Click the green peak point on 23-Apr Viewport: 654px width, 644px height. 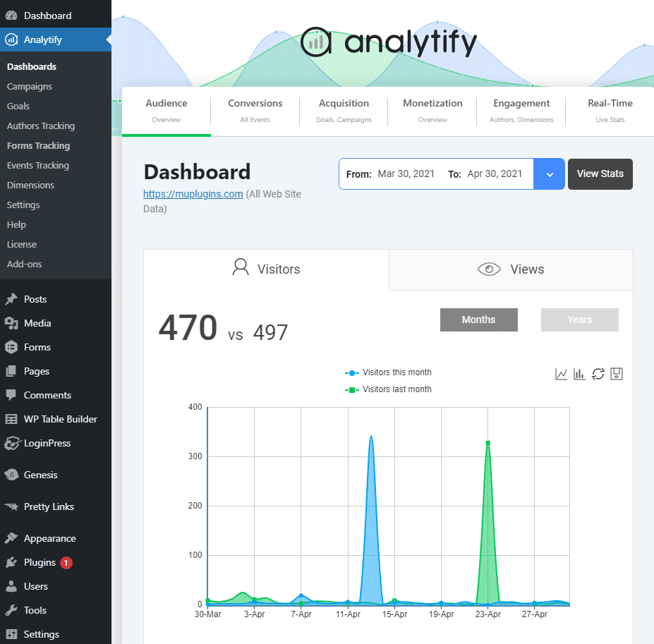point(488,444)
